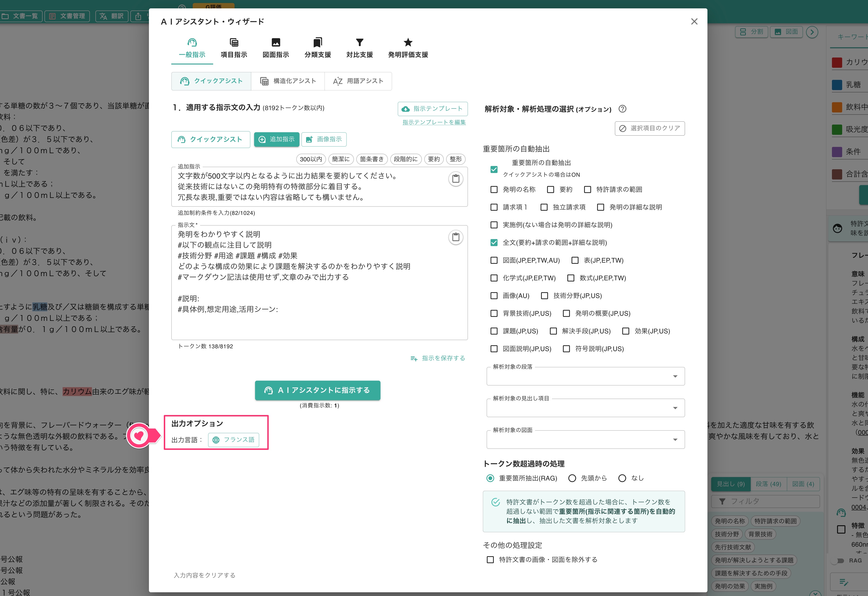This screenshot has width=868, height=596.
Task: Click AIアシスタントに指示する button
Action: (317, 390)
